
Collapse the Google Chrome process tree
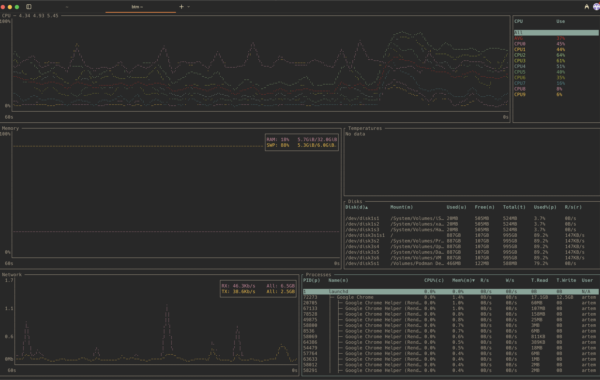(x=451, y=297)
